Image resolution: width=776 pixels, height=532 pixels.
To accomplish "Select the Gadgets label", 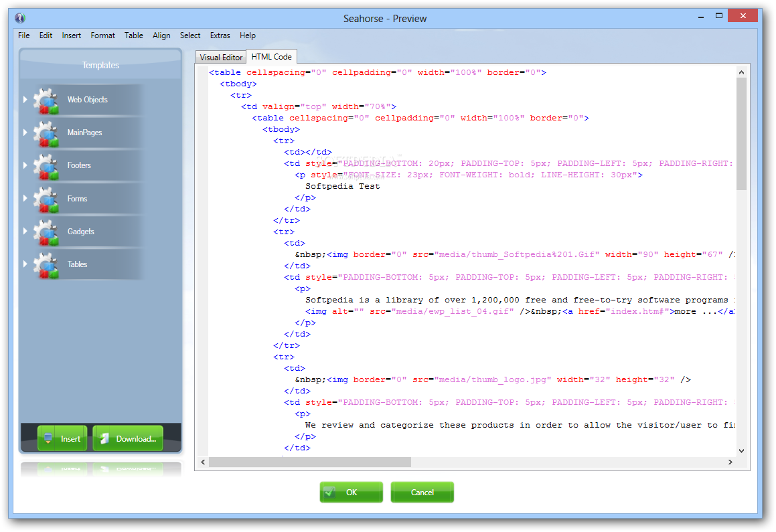I will pyautogui.click(x=80, y=232).
